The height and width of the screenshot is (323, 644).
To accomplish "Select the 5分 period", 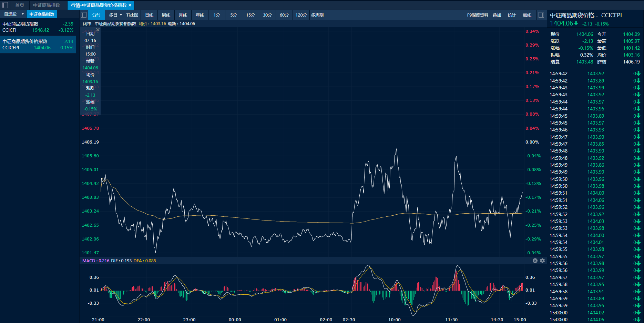I will click(234, 15).
